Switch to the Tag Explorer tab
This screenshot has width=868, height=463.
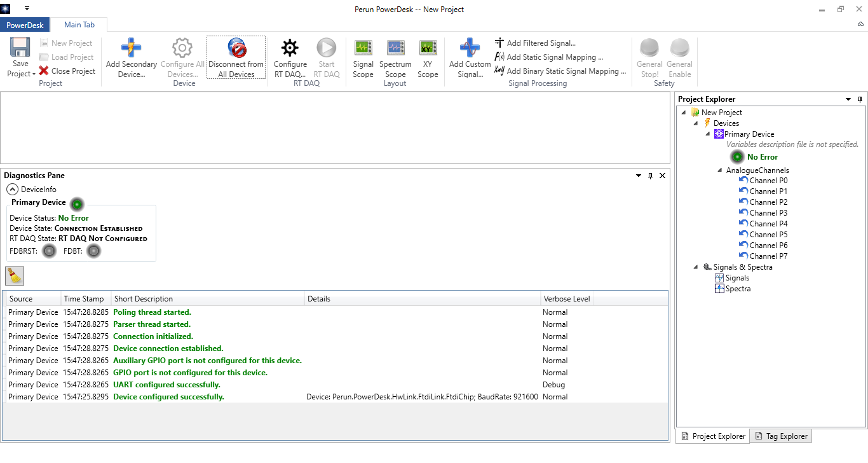(x=781, y=436)
